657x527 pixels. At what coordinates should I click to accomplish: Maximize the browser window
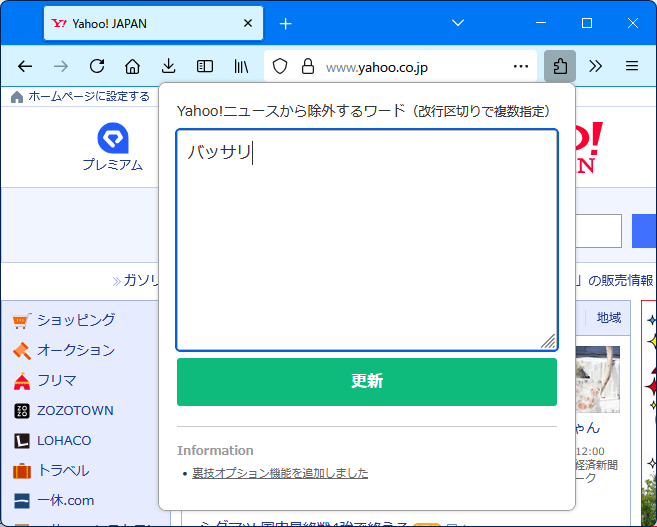point(587,23)
